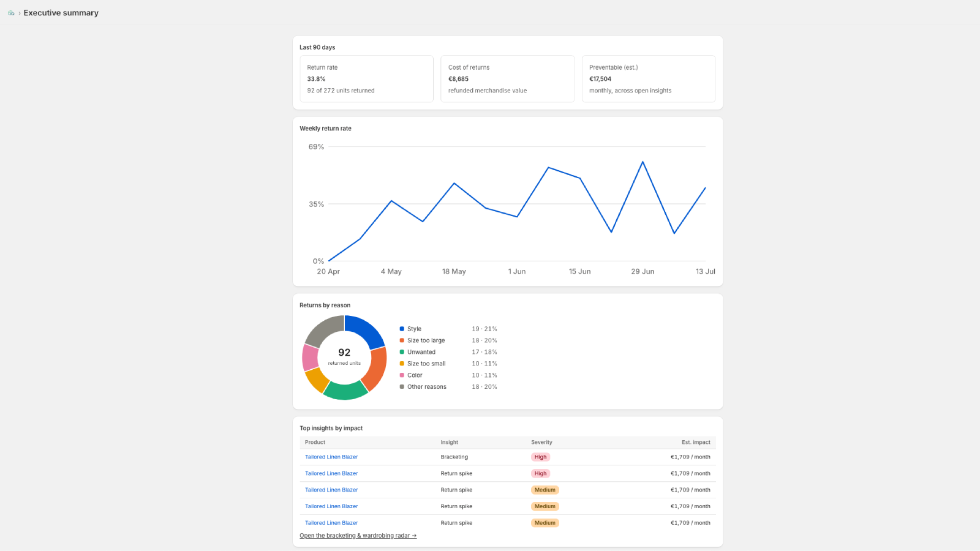
Task: Click the "17 · 18%" Unwanted count
Action: click(484, 352)
